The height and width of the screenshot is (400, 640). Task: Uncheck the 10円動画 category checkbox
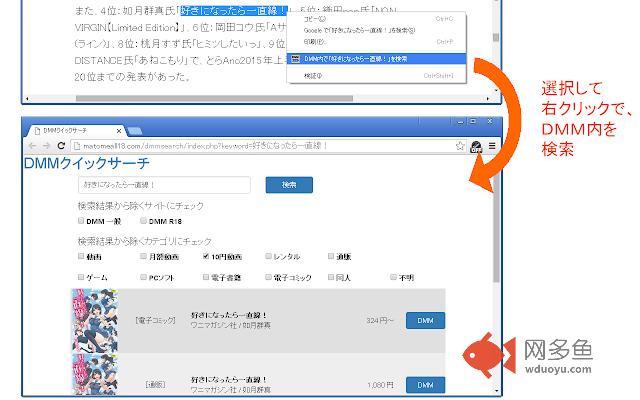click(207, 256)
